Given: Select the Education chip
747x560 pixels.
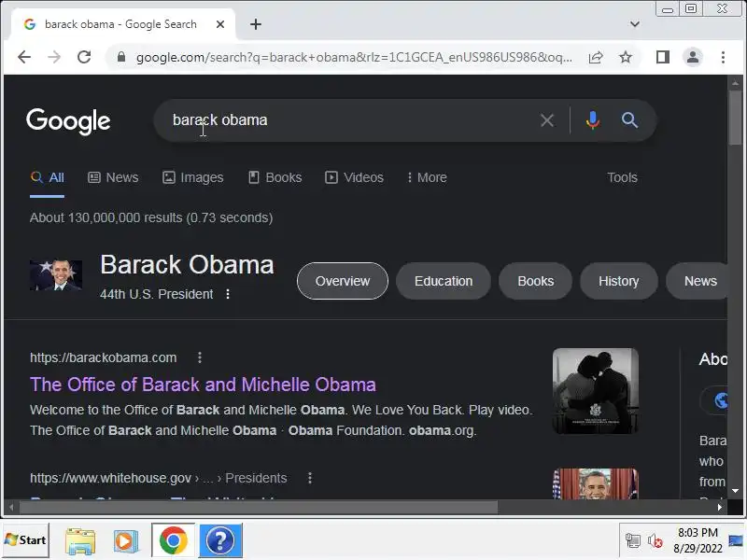Looking at the screenshot, I should [444, 281].
